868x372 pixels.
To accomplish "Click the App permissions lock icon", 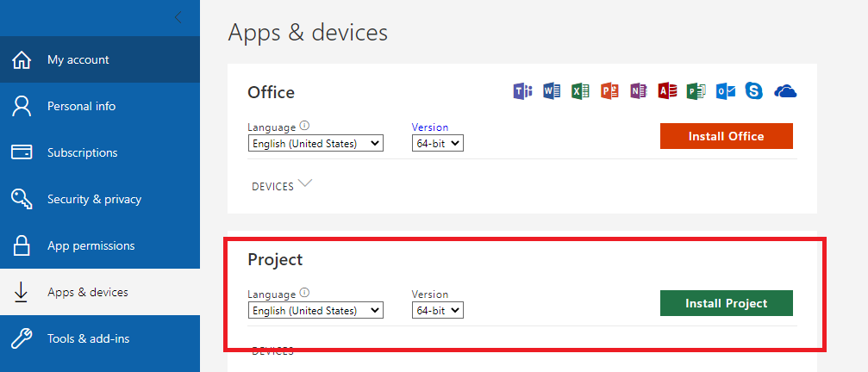I will click(22, 245).
